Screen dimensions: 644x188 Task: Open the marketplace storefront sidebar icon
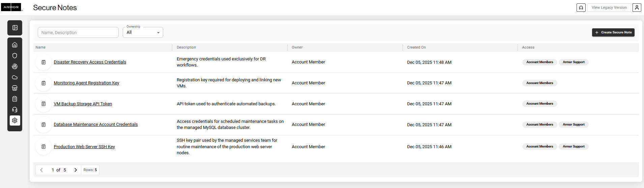[15, 88]
